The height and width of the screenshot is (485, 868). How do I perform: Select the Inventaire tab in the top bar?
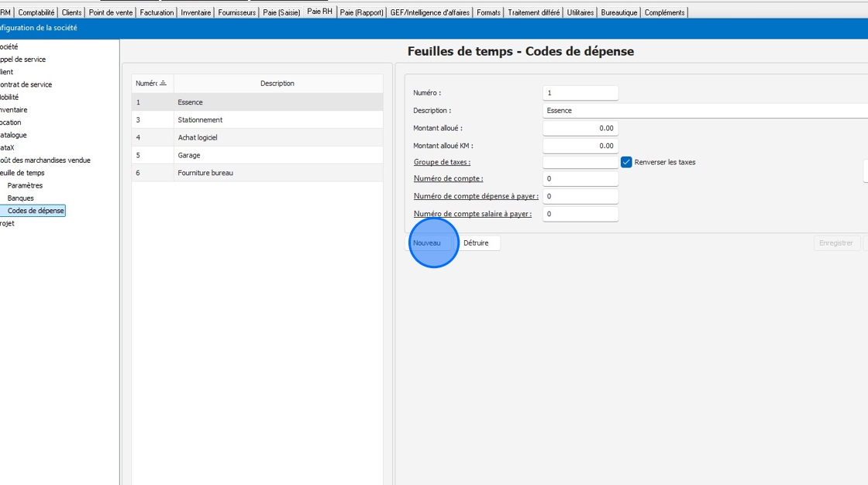click(196, 12)
